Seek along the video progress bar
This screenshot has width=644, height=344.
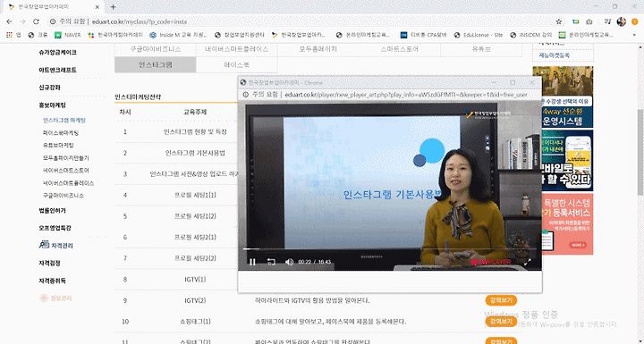[x=390, y=249]
